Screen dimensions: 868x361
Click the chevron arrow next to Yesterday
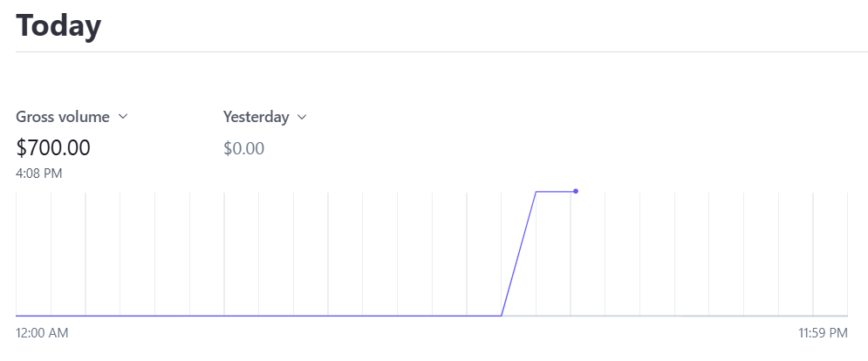click(303, 117)
